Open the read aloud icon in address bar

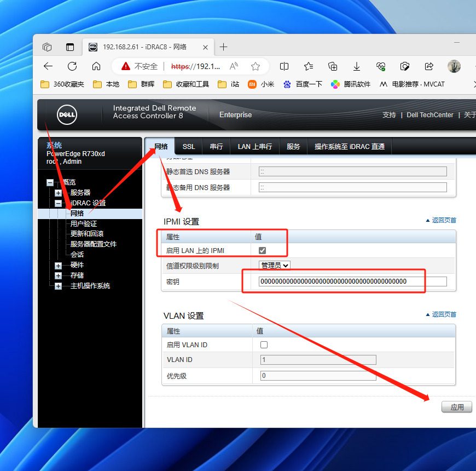pyautogui.click(x=234, y=66)
